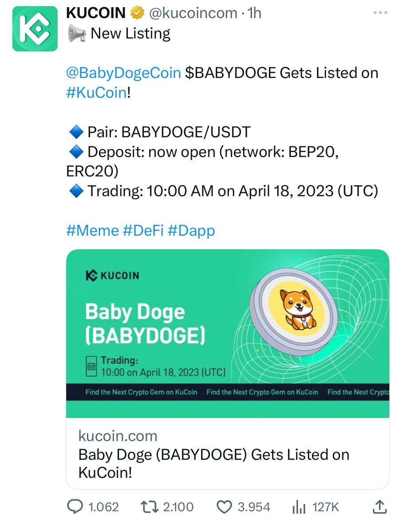Open the #Dapp hashtag

point(191,231)
